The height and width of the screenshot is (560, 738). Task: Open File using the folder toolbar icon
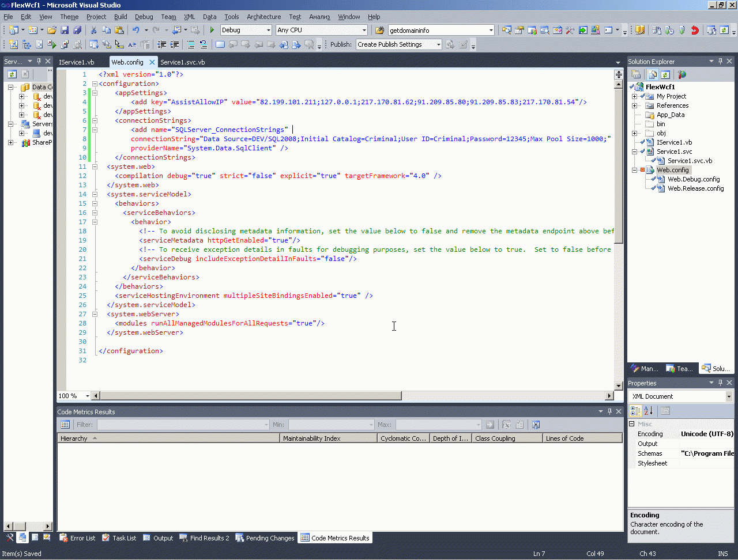point(52,30)
